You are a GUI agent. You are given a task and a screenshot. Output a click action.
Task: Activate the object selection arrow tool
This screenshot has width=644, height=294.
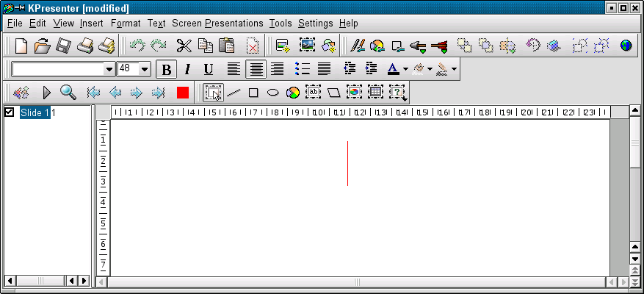point(213,93)
